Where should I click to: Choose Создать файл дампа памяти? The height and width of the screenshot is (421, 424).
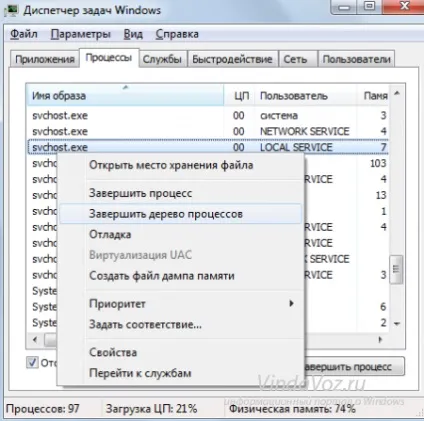click(180, 276)
